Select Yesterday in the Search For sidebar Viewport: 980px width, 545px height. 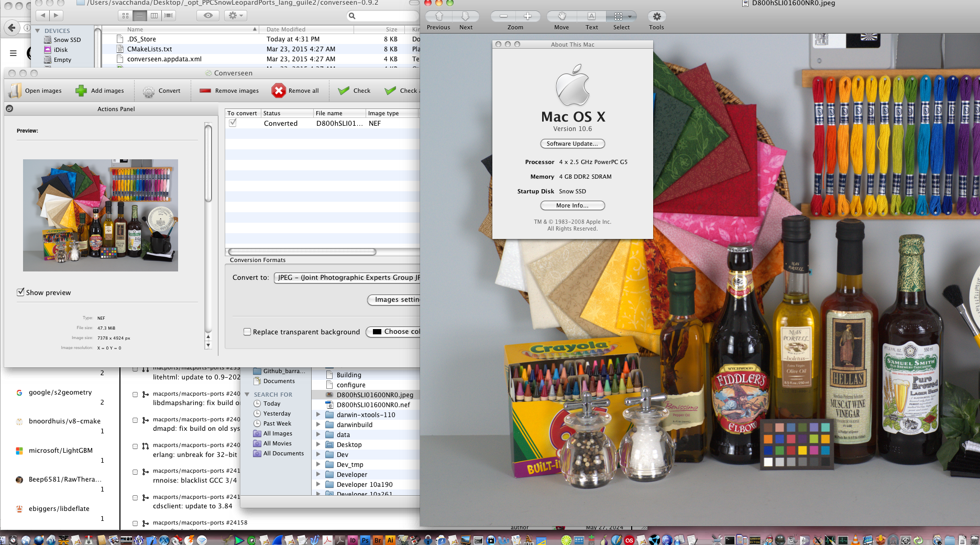277,413
